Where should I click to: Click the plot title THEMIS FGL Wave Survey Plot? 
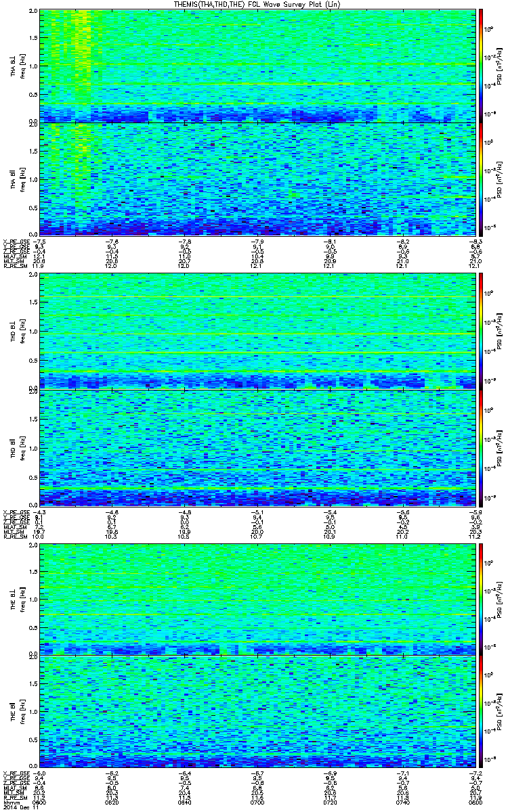click(x=256, y=5)
